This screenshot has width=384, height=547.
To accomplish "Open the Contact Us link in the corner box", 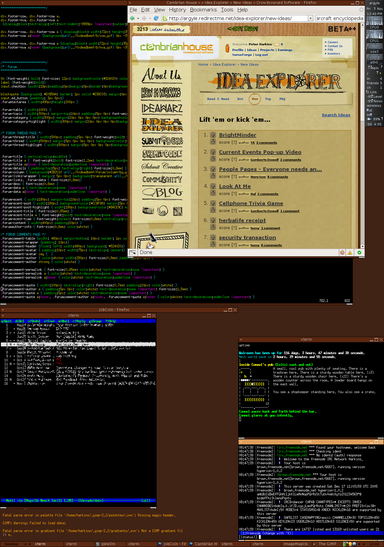I will click(335, 46).
